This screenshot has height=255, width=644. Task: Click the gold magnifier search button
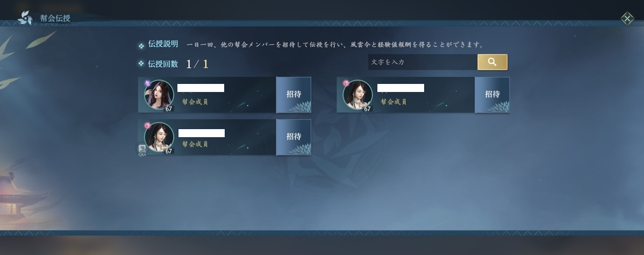click(x=492, y=62)
